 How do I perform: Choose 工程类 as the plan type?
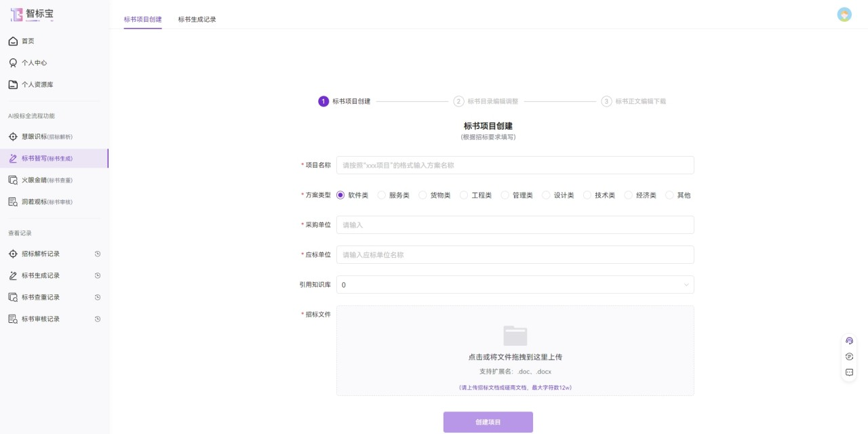tap(465, 195)
